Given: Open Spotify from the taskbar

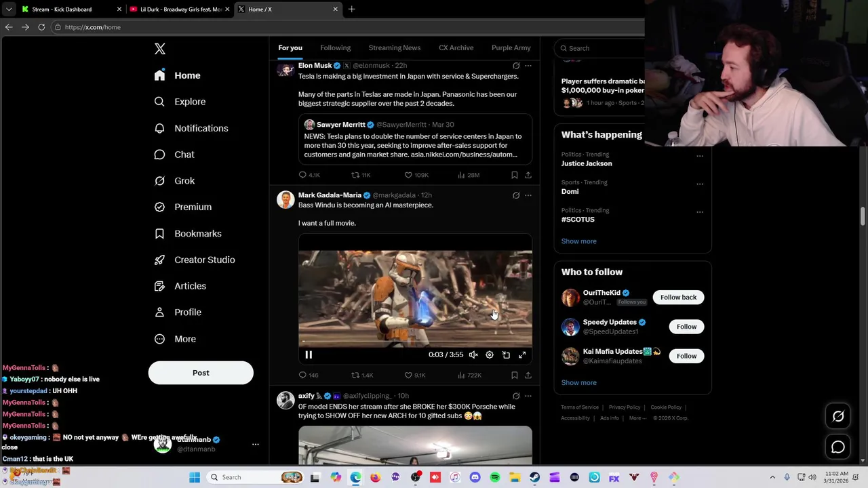Looking at the screenshot, I should (495, 478).
